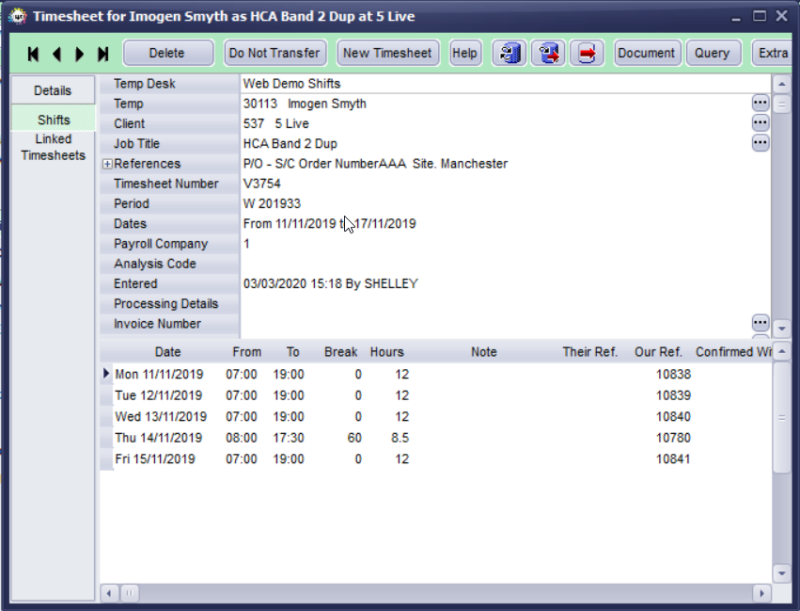Select the Shifts tab

(53, 119)
